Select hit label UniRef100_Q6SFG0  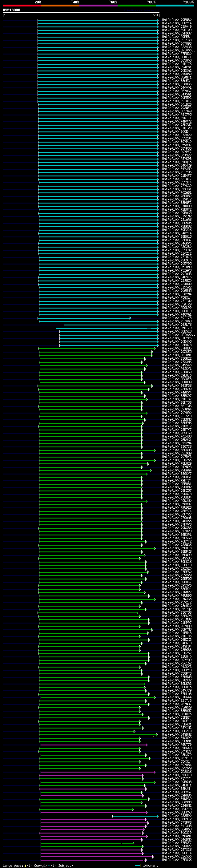(x=177, y=433)
